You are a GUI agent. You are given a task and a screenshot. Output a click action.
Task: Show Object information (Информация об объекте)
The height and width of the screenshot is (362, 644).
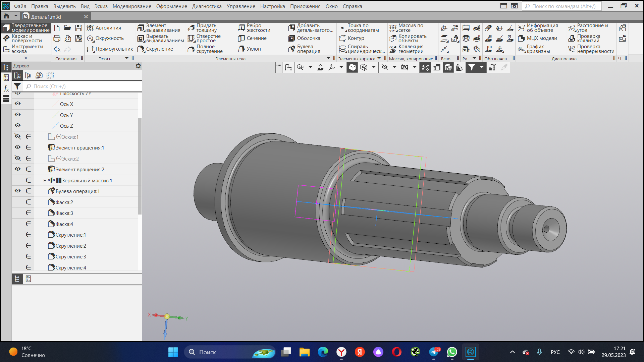tap(538, 28)
